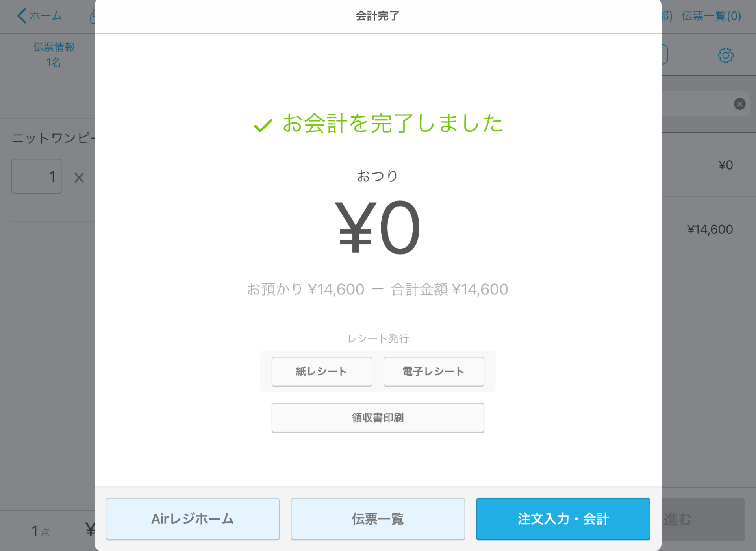This screenshot has width=756, height=551.
Task: Start 注文入力・会計 new order entry
Action: click(x=563, y=519)
